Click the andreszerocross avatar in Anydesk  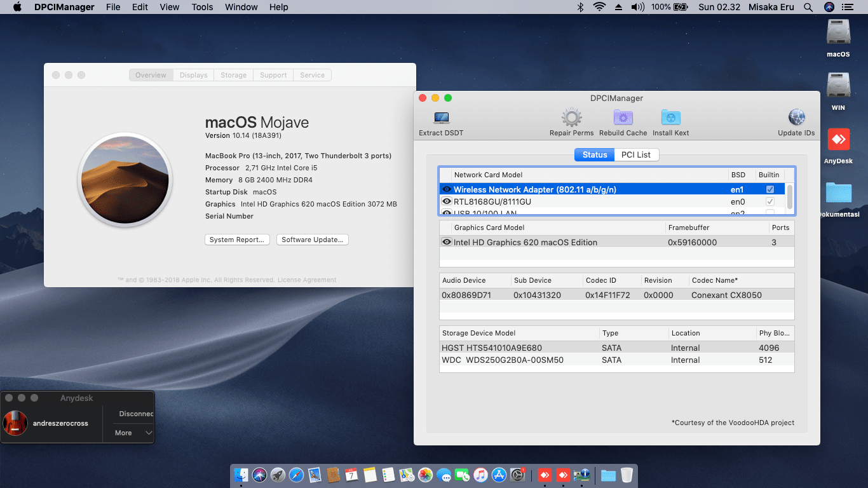[x=15, y=423]
